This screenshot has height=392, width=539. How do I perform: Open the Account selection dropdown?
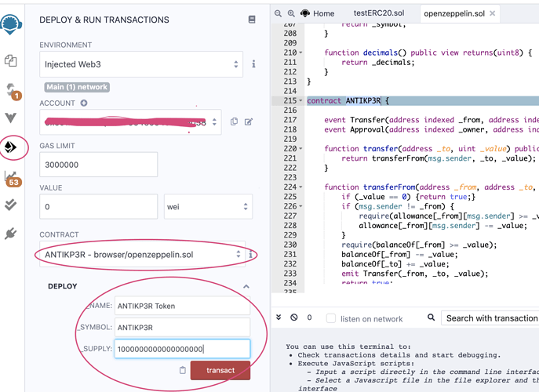click(x=130, y=122)
